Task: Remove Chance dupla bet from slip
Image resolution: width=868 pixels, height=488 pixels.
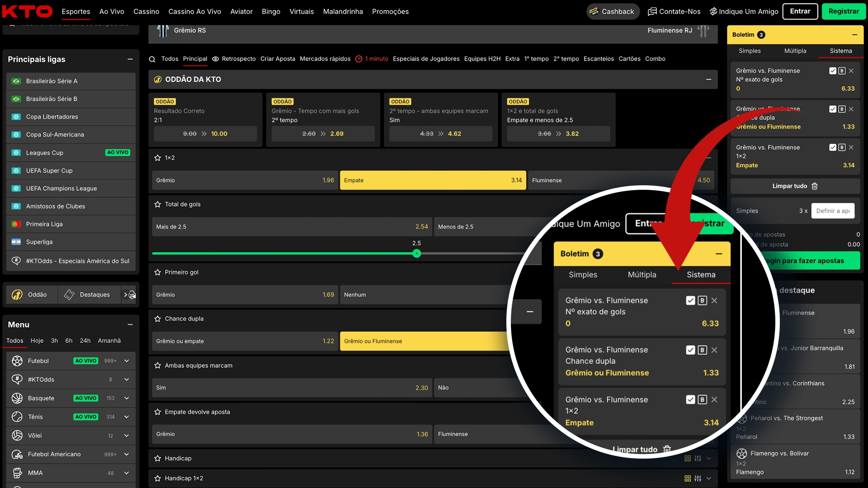Action: 851,109
